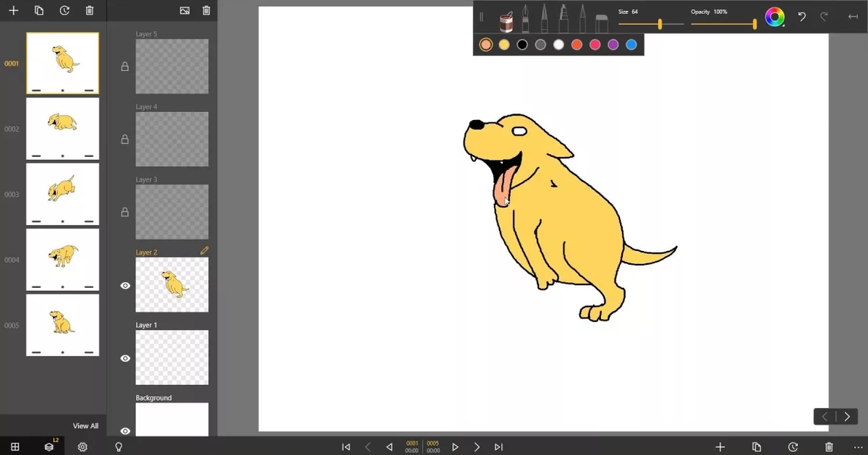
Task: Click the undo arrow
Action: tap(801, 17)
